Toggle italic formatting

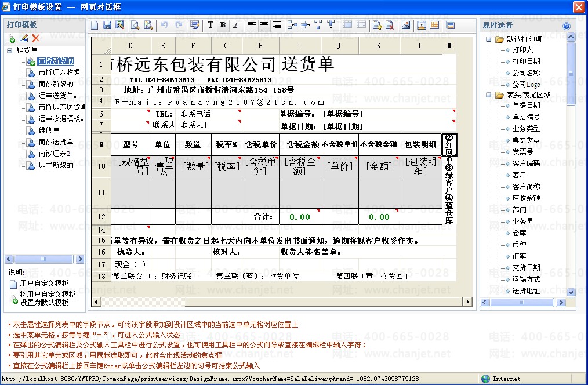point(235,25)
